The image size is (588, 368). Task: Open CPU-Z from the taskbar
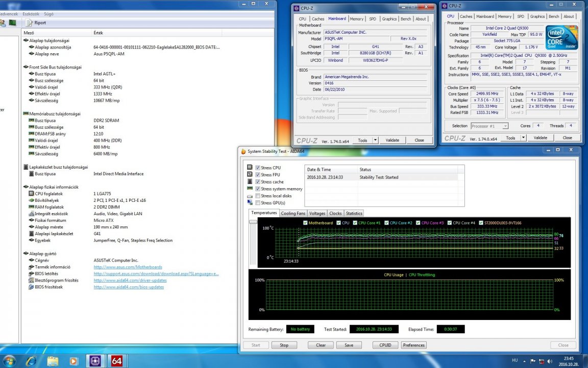[94, 361]
